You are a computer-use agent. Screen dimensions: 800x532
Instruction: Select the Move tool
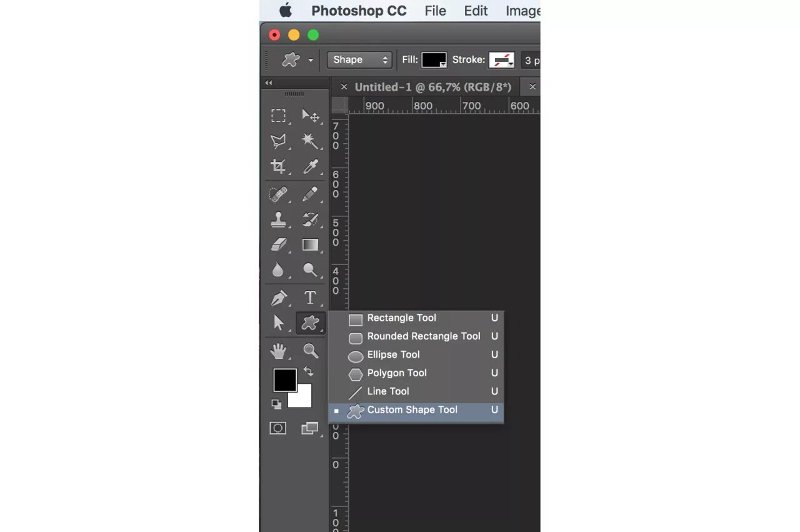(310, 116)
